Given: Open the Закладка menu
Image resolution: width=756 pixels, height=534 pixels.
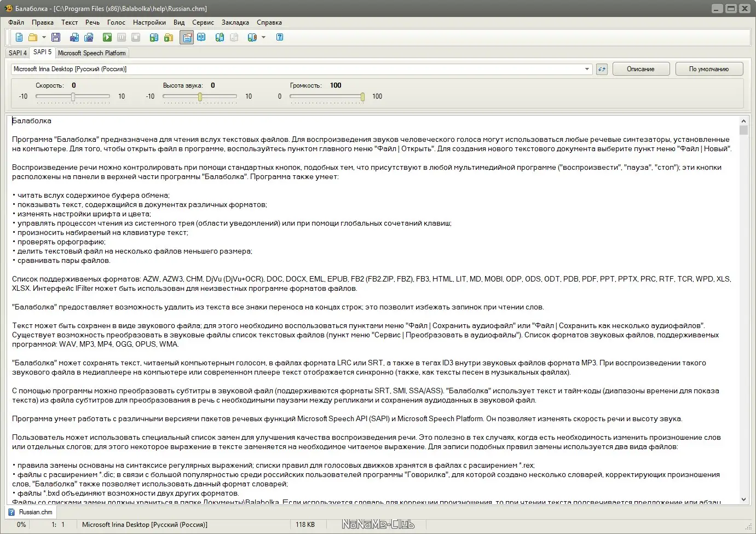Looking at the screenshot, I should pyautogui.click(x=235, y=22).
